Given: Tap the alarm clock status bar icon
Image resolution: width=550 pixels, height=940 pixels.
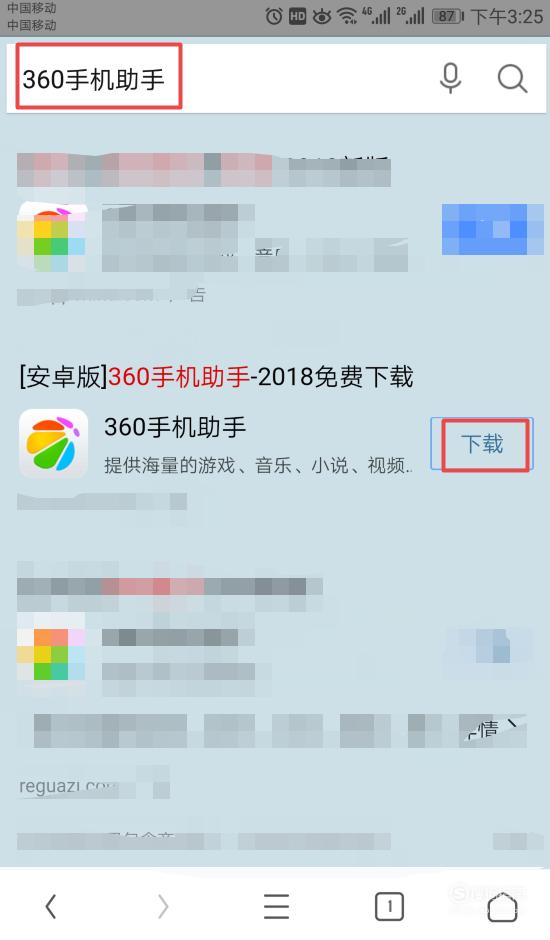Looking at the screenshot, I should coord(274,16).
